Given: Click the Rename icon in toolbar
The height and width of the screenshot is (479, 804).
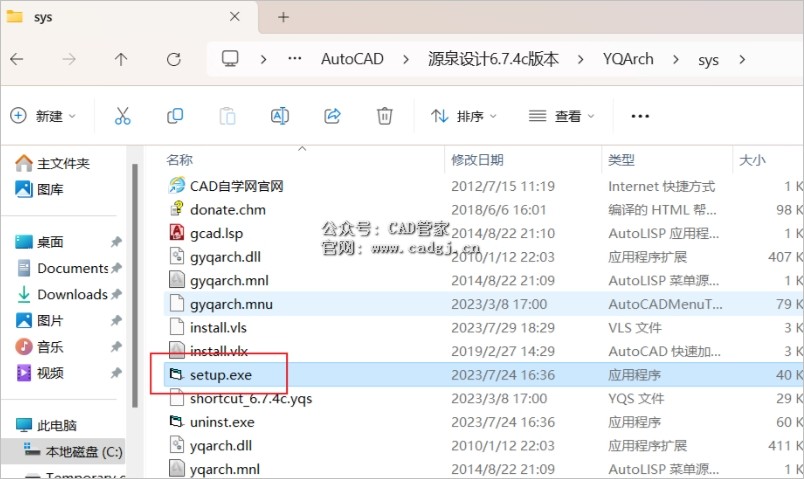Looking at the screenshot, I should point(280,116).
